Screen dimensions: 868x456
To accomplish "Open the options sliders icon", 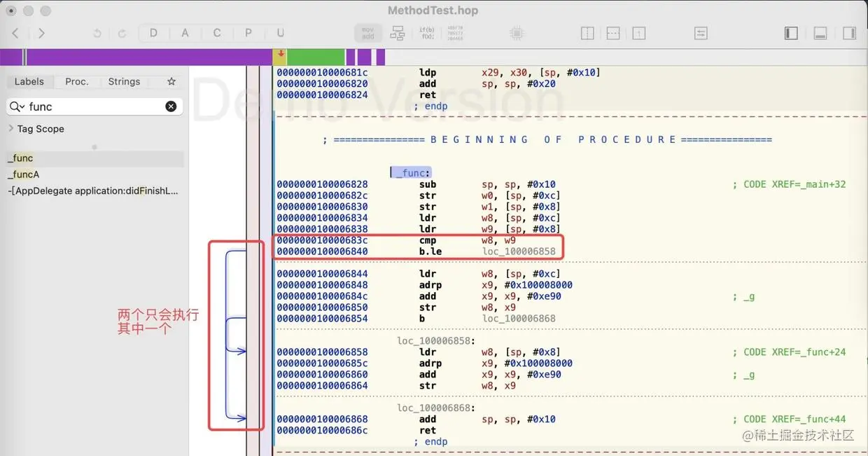I will tap(701, 33).
